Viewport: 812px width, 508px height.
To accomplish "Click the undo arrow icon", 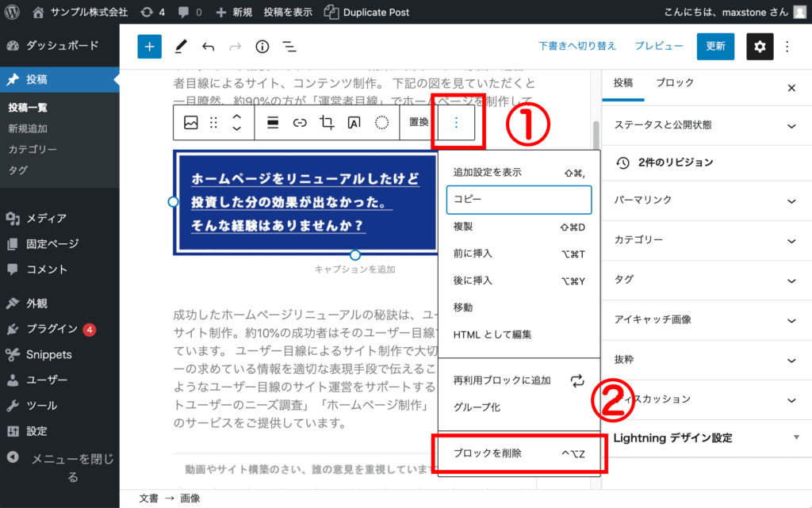I will (x=207, y=46).
